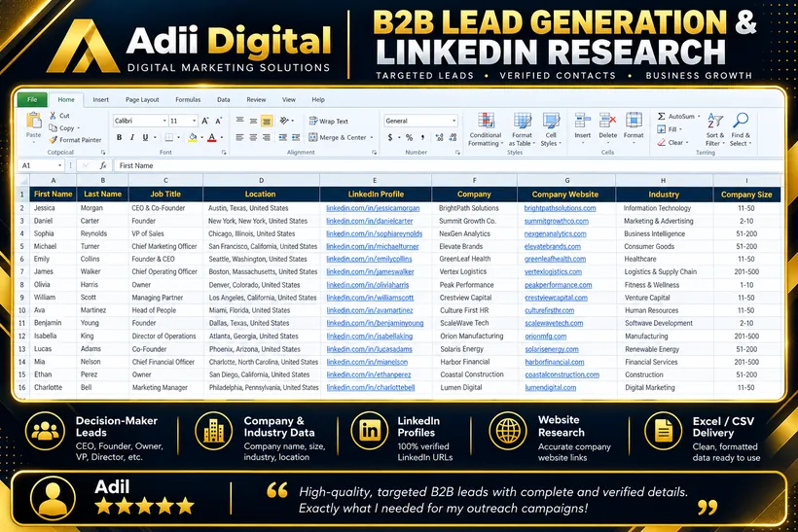Click the Delete cells icon
798x532 pixels.
(x=607, y=121)
